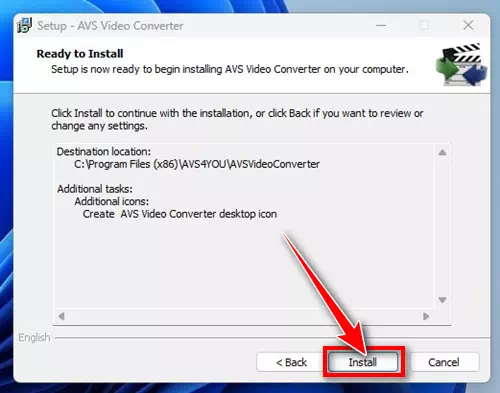The height and width of the screenshot is (393, 500).
Task: Click the AVS Video Converter clapperboard logo
Action: pos(462,64)
